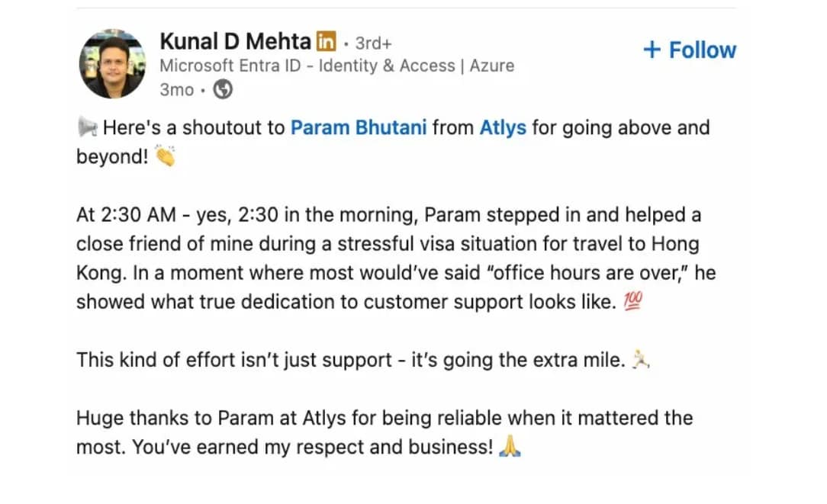This screenshot has width=827, height=504.
Task: Click the Microsoft Entra ID headline text
Action: (x=337, y=66)
